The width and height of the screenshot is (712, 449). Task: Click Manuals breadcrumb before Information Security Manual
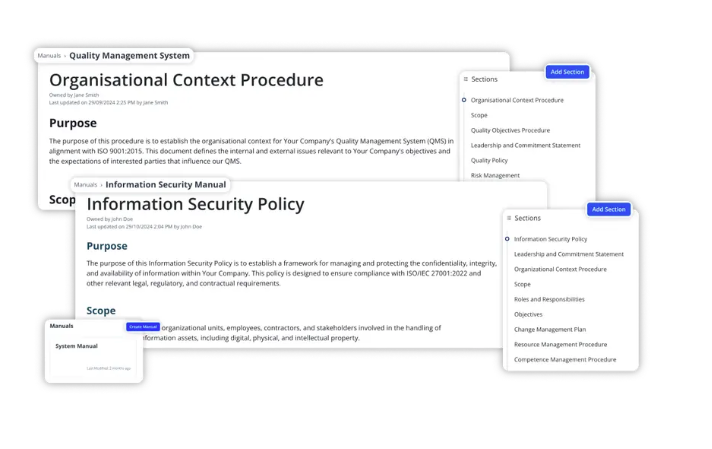[x=85, y=185]
